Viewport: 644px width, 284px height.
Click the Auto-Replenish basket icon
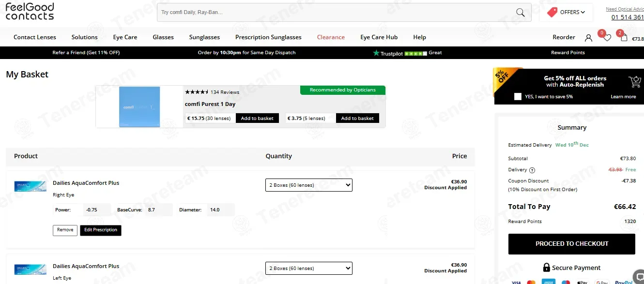[x=634, y=81]
